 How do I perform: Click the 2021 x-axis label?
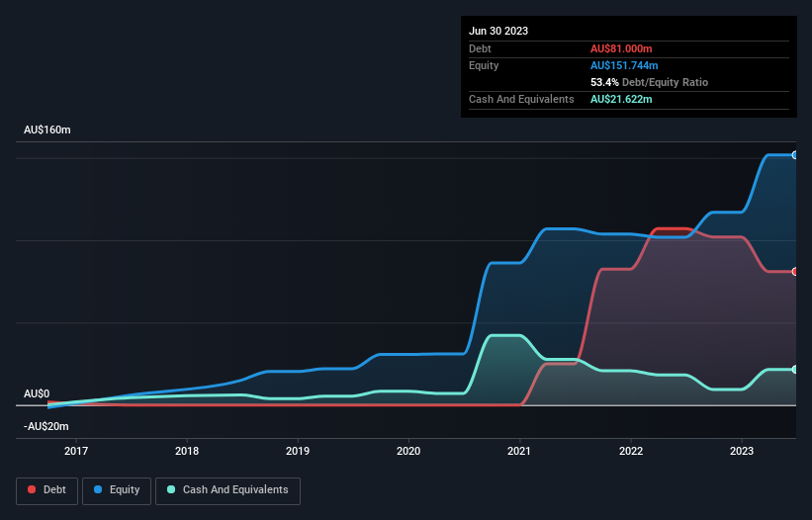coord(519,451)
